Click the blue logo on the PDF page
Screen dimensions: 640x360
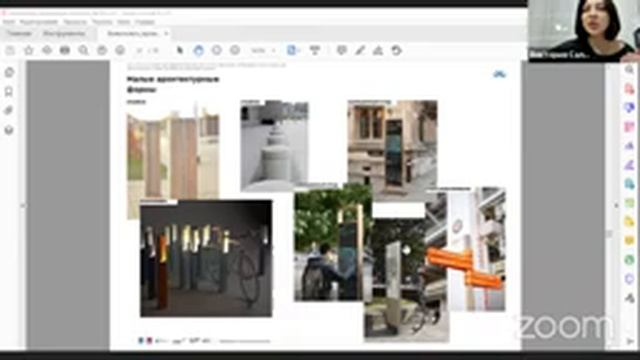coord(500,74)
